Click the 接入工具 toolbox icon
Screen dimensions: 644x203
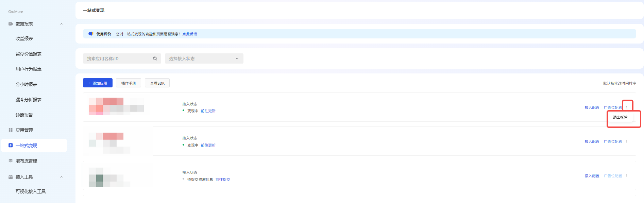point(11,177)
